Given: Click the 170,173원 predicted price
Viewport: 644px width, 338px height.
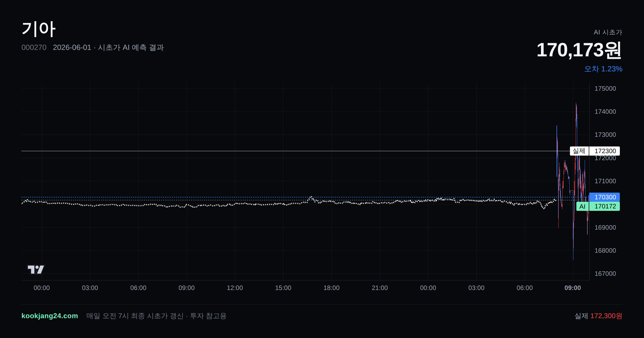Looking at the screenshot, I should pos(579,50).
